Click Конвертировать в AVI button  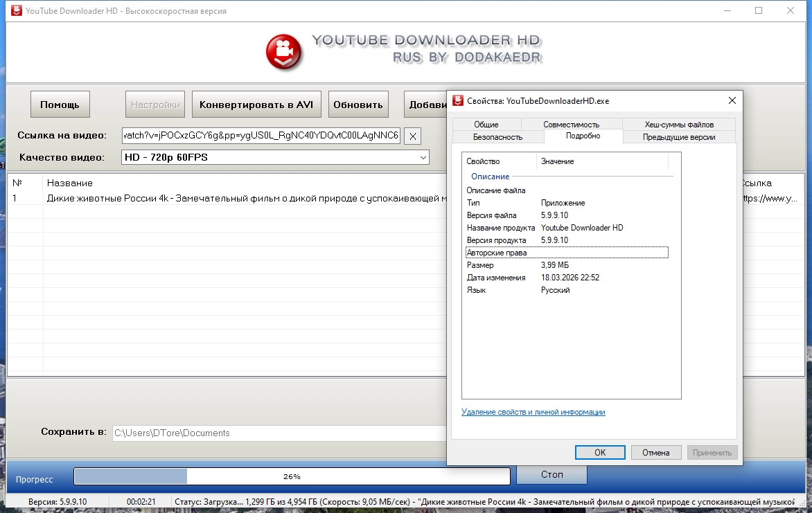click(256, 105)
